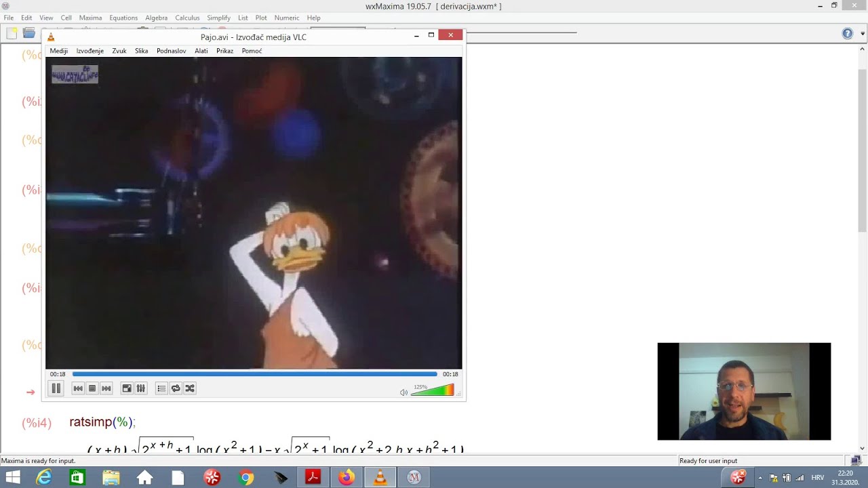Click the blank document icon in taskbar
Screen dimensions: 868x488
coord(178,478)
